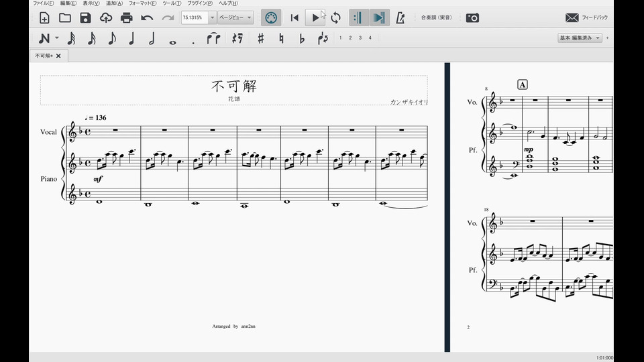Screen dimensions: 644x362
Task: Select the 16th note duration
Action: (92, 38)
